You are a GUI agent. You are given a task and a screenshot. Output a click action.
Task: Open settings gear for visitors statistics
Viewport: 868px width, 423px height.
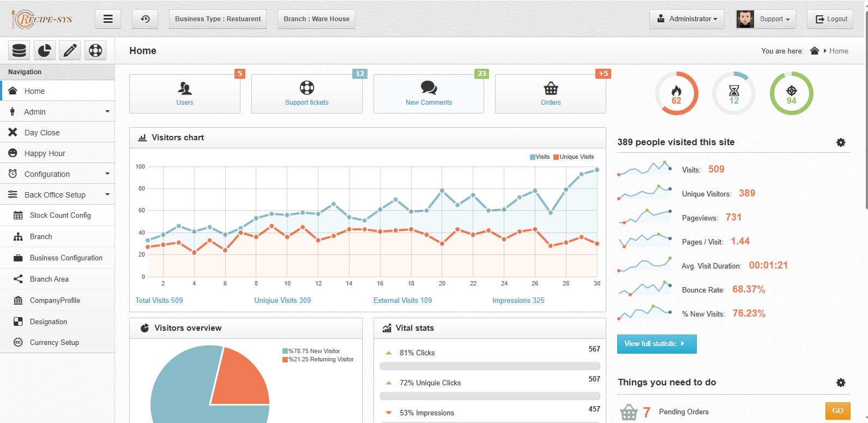point(841,142)
